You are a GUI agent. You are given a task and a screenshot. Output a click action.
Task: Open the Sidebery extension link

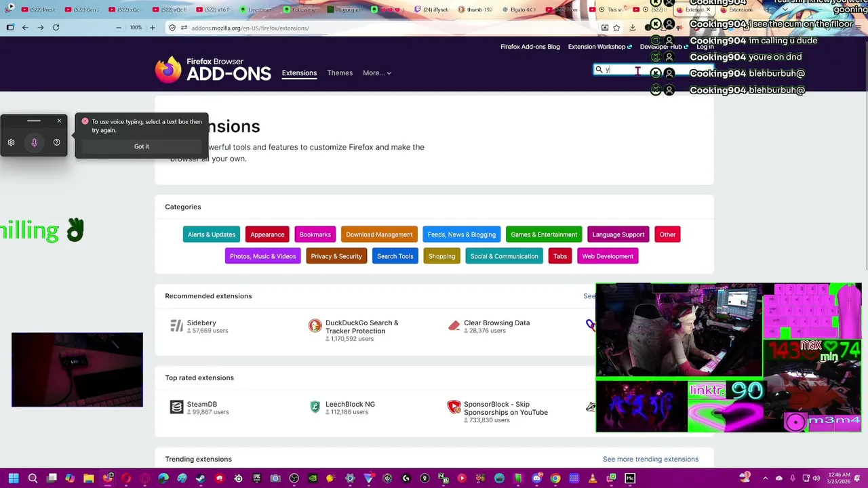point(201,323)
